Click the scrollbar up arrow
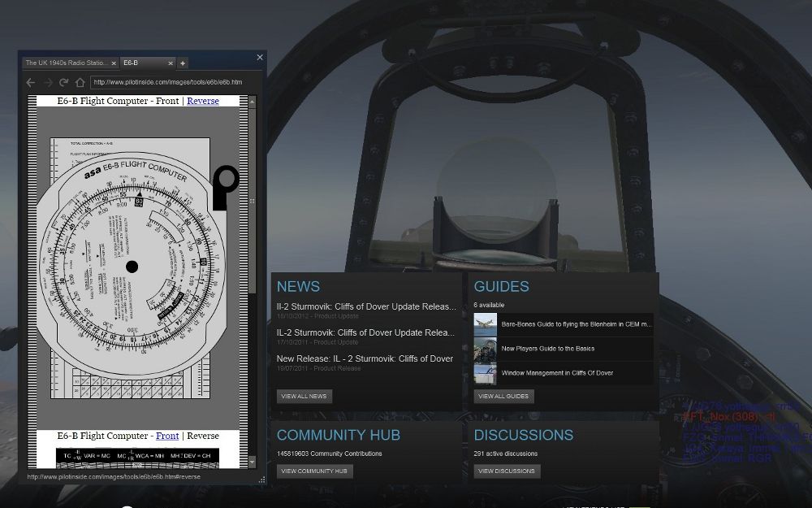Viewport: 812px width, 508px height. (253, 101)
